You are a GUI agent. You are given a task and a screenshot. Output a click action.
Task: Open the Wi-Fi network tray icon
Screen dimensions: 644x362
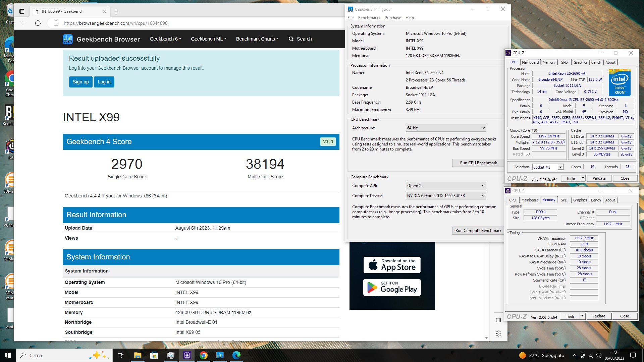click(591, 355)
